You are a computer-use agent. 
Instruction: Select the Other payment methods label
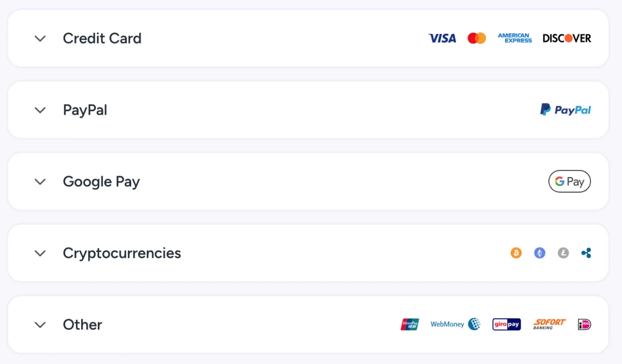click(x=83, y=324)
